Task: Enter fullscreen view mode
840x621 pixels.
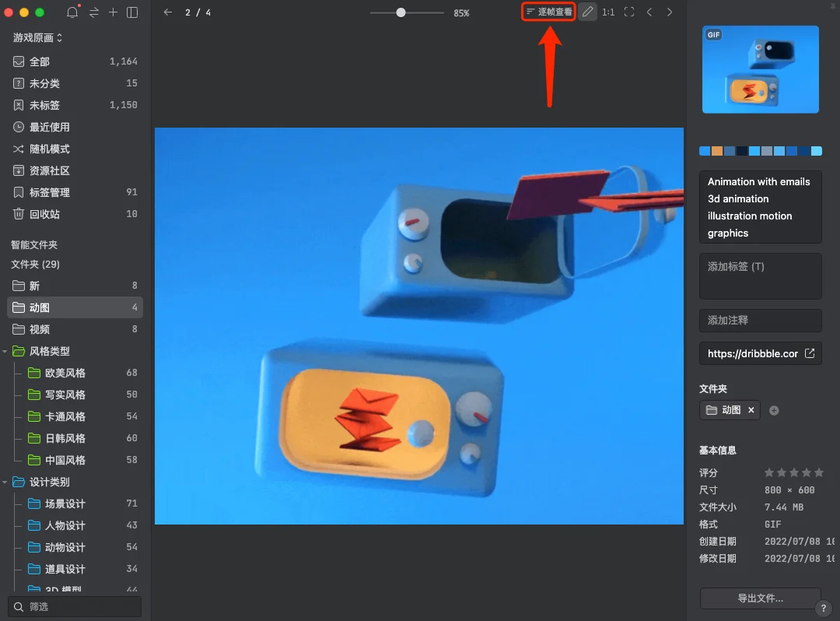Action: (629, 12)
